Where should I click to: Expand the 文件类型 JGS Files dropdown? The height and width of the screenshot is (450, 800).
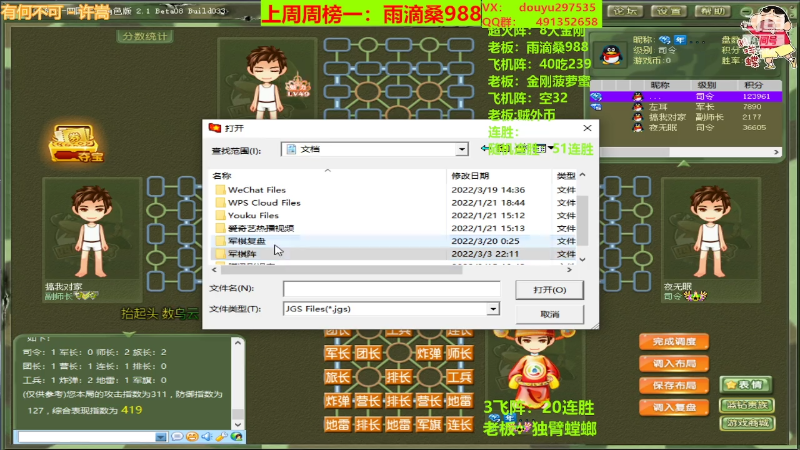[493, 309]
